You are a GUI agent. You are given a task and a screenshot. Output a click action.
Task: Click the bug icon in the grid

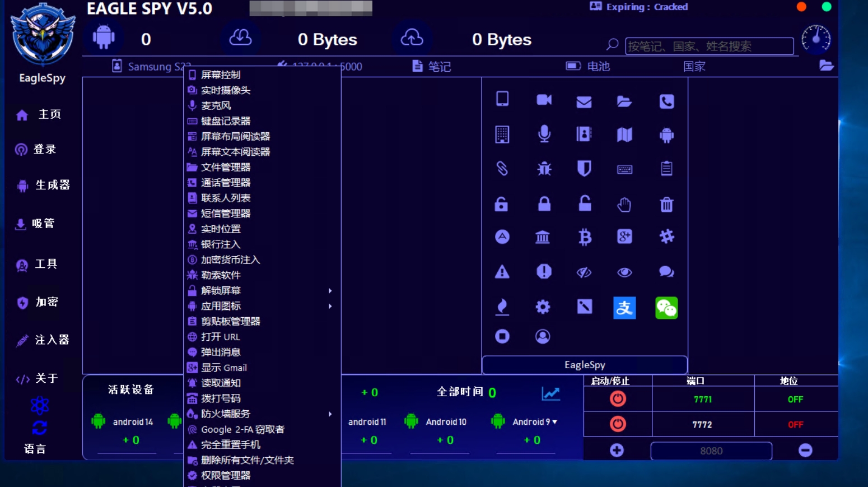point(544,168)
